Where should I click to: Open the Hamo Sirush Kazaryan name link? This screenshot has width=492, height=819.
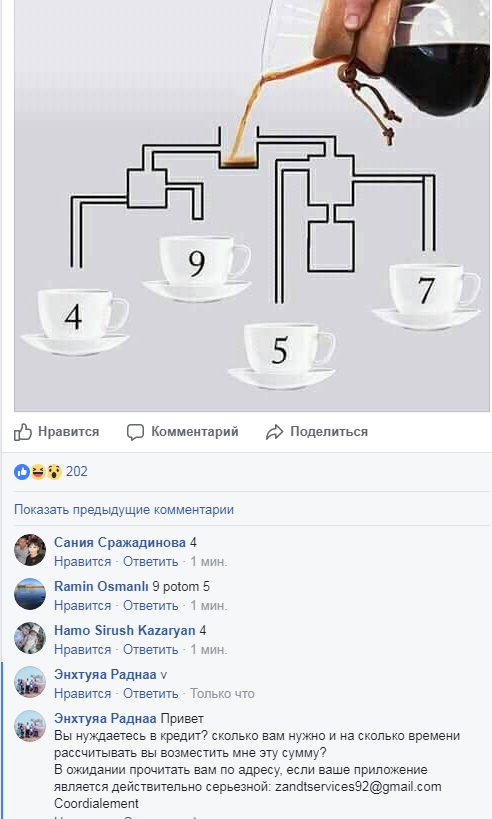(124, 630)
